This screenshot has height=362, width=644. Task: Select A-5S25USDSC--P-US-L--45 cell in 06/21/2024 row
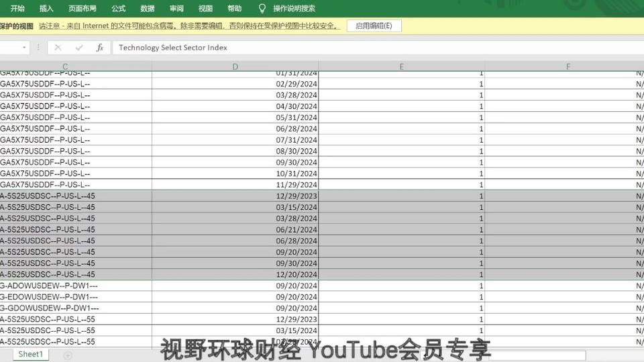coord(76,229)
